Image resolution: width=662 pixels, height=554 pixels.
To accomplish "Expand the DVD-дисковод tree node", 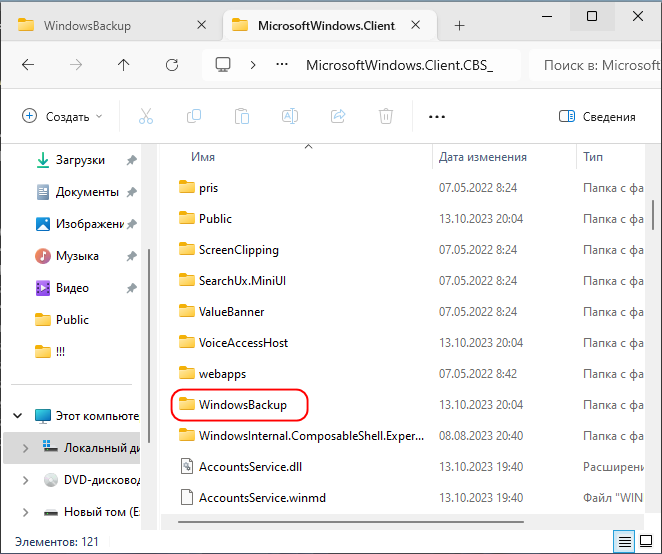I will (25, 480).
